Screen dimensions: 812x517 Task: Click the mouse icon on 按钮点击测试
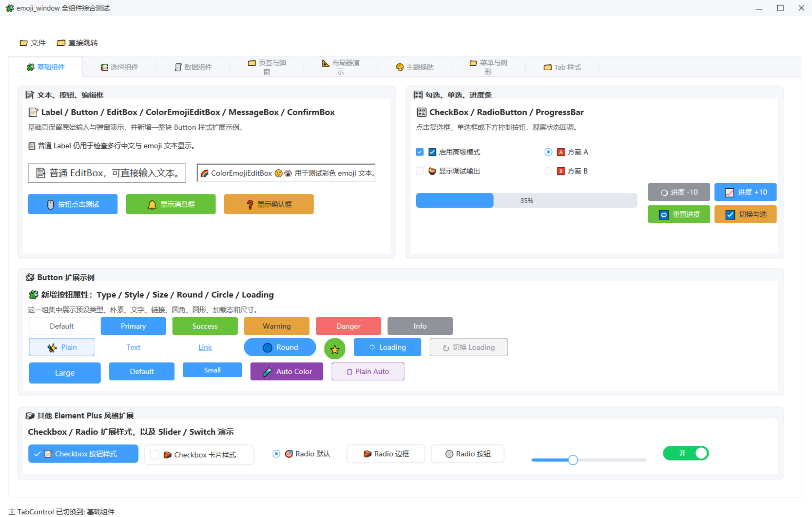(x=50, y=204)
